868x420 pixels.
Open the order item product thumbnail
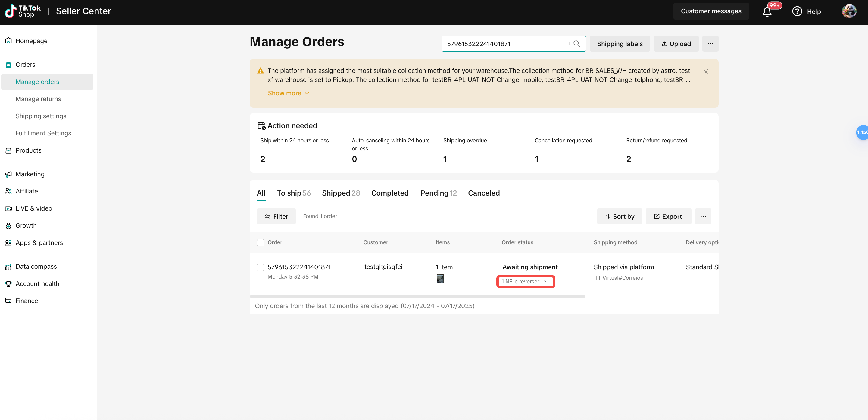(440, 278)
